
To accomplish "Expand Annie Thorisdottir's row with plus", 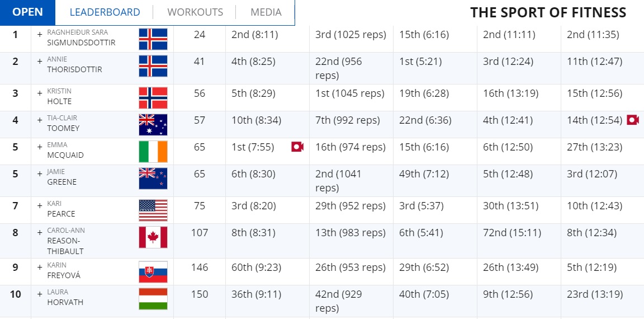I will (40, 61).
